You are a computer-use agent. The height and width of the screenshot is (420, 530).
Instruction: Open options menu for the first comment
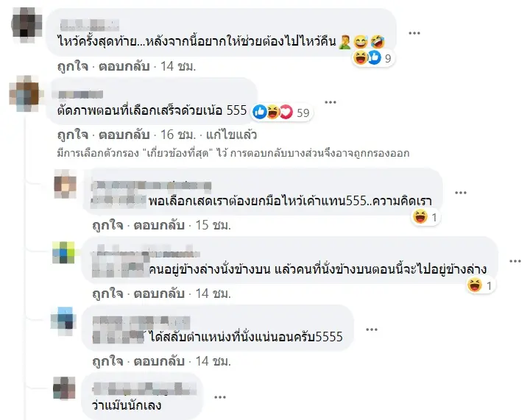point(414,33)
